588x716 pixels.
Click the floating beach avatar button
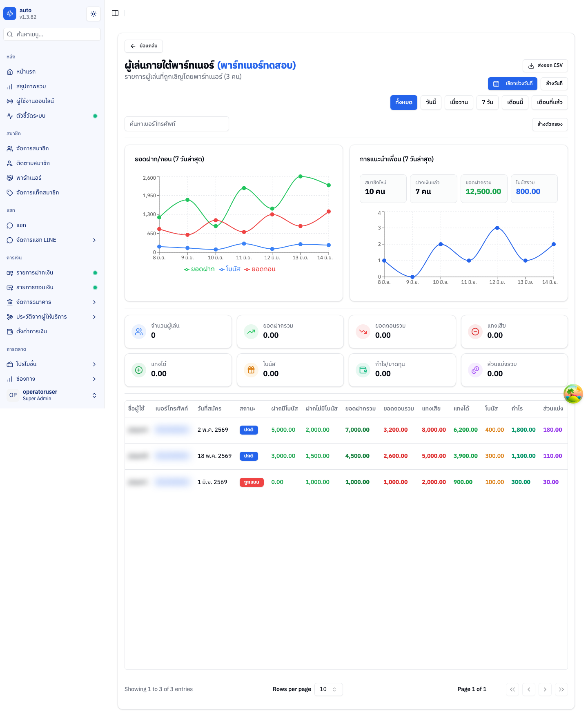coord(573,394)
